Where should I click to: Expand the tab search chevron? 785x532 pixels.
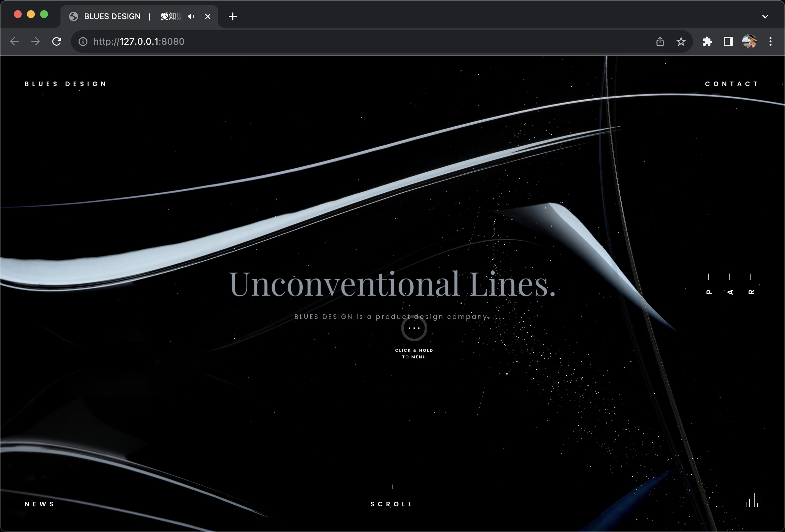pos(765,16)
